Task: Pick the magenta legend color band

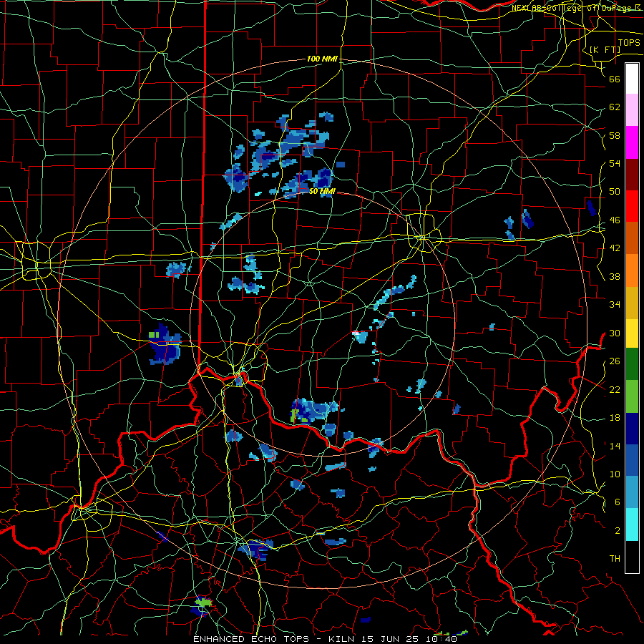Action: pos(632,142)
